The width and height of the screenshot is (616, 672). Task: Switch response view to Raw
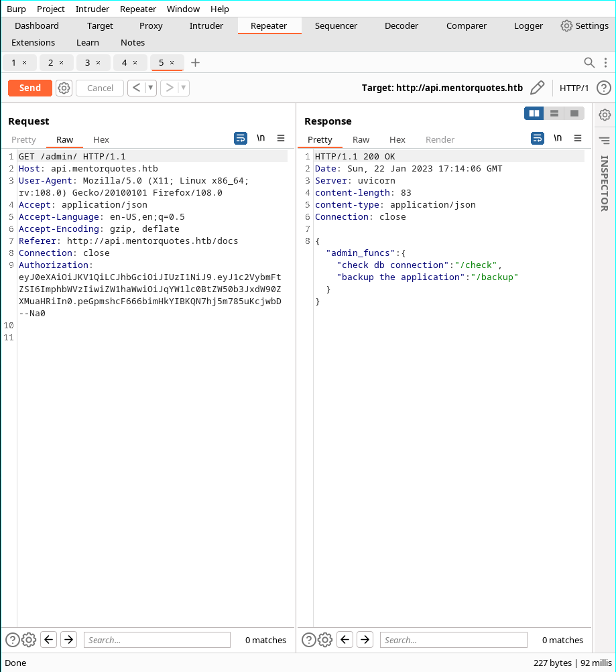(361, 140)
